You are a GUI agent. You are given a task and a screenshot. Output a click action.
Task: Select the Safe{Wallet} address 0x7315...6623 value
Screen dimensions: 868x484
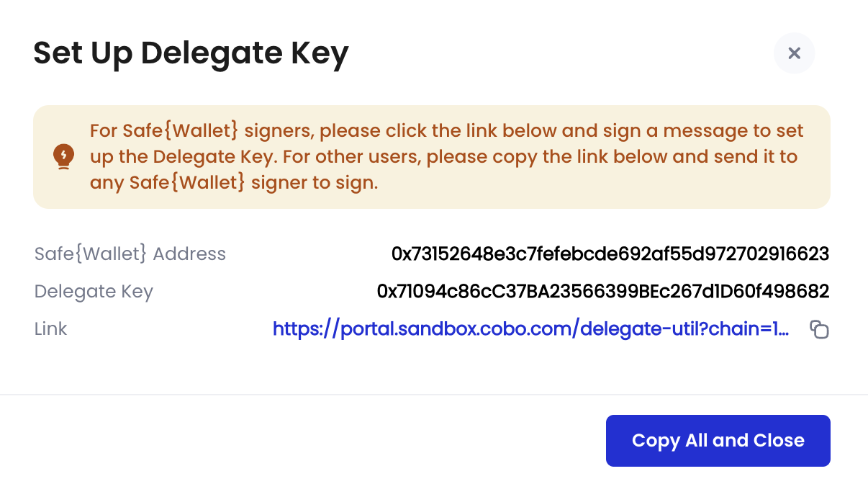[610, 254]
